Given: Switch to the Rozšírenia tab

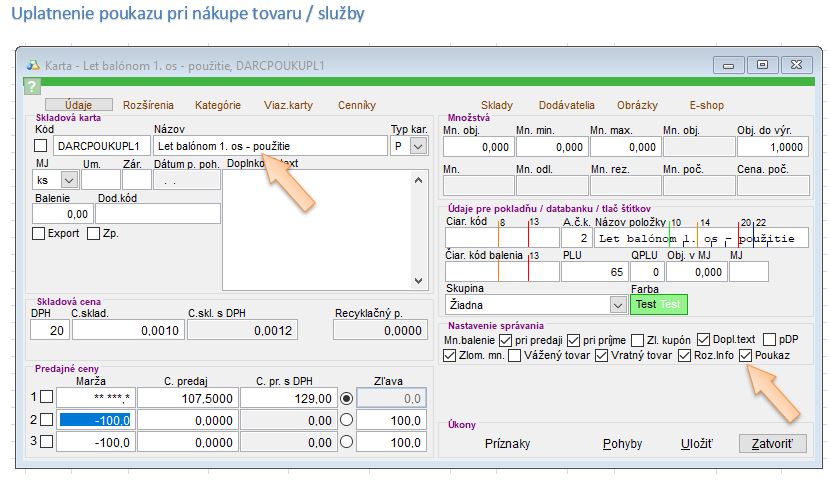Looking at the screenshot, I should tap(148, 105).
